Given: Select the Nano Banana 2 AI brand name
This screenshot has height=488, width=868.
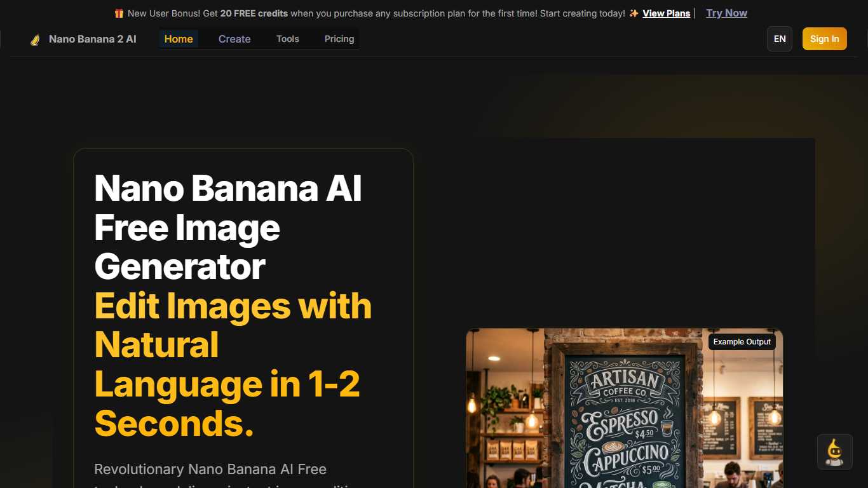Looking at the screenshot, I should click(x=93, y=39).
